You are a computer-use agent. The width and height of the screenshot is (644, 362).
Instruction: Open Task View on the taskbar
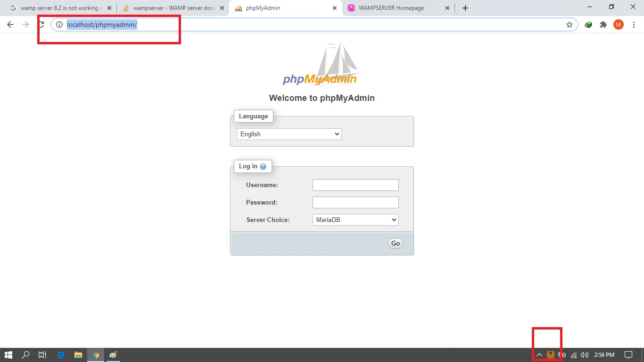42,355
